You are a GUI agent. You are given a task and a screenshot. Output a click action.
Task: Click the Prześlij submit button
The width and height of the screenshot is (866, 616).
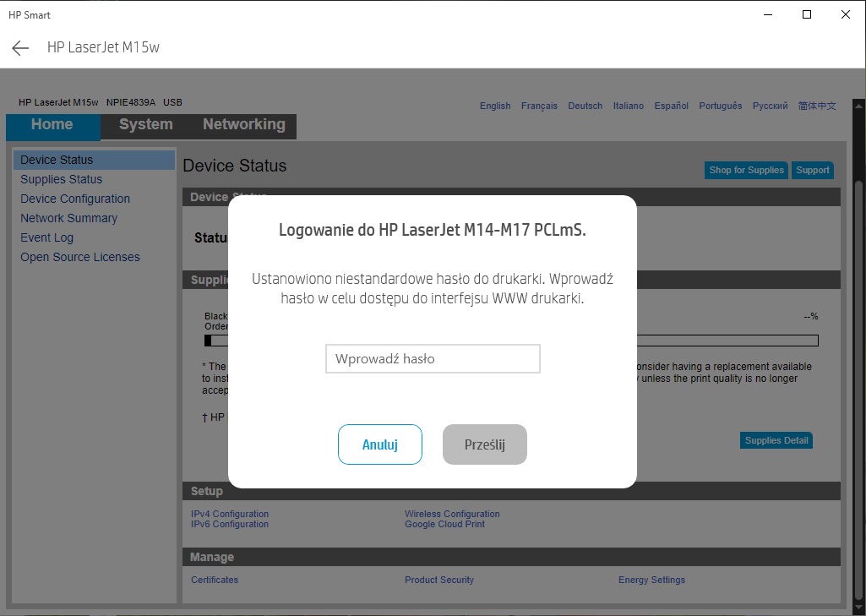coord(485,444)
